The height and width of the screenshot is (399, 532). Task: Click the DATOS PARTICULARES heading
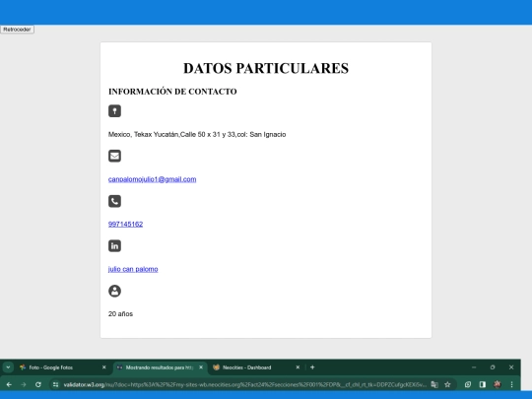pos(266,68)
